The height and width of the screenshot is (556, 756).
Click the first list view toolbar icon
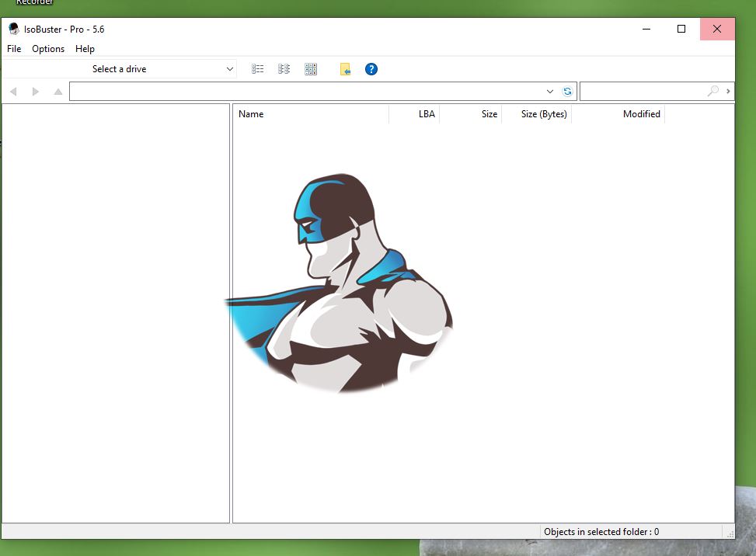point(258,69)
